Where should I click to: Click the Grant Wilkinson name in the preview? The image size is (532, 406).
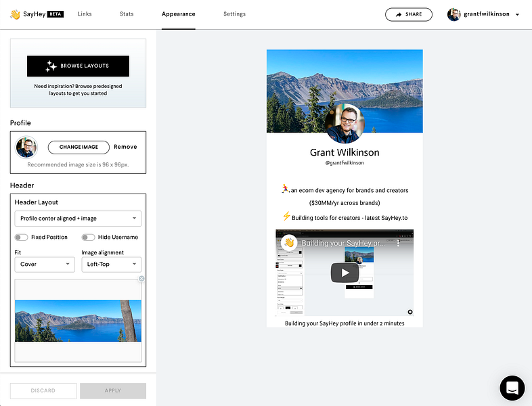(345, 152)
